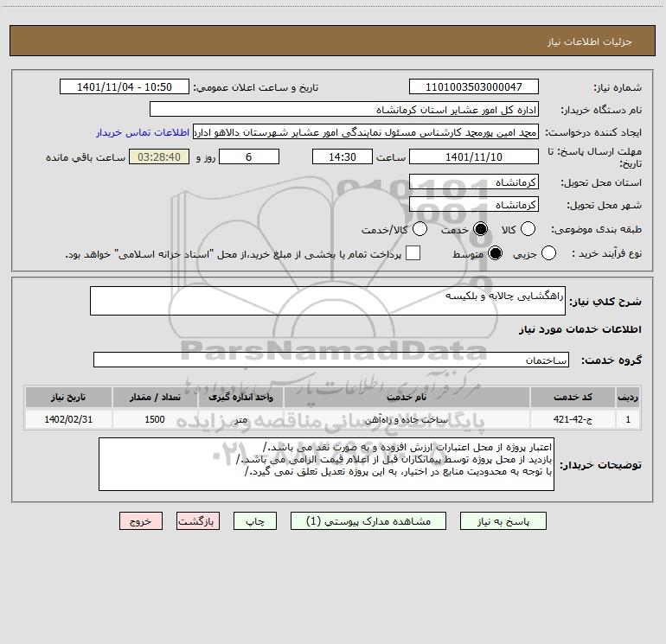666x644 pixels.
Task: Click the تعداد / مقدار column header
Action: point(155,397)
